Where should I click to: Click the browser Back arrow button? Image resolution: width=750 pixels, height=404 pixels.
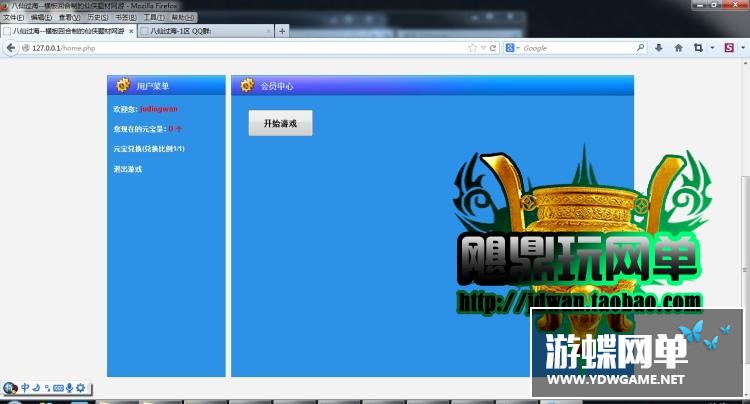[x=11, y=48]
